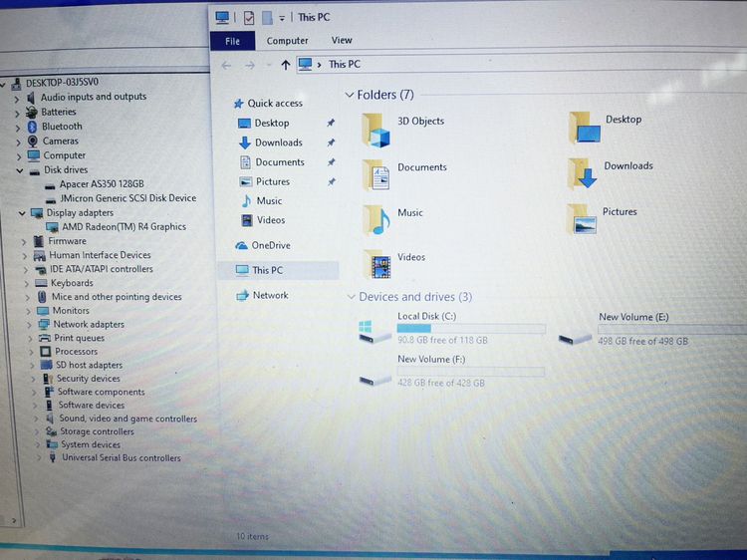Click the Forward navigation arrow
Image resolution: width=747 pixels, height=560 pixels.
250,66
